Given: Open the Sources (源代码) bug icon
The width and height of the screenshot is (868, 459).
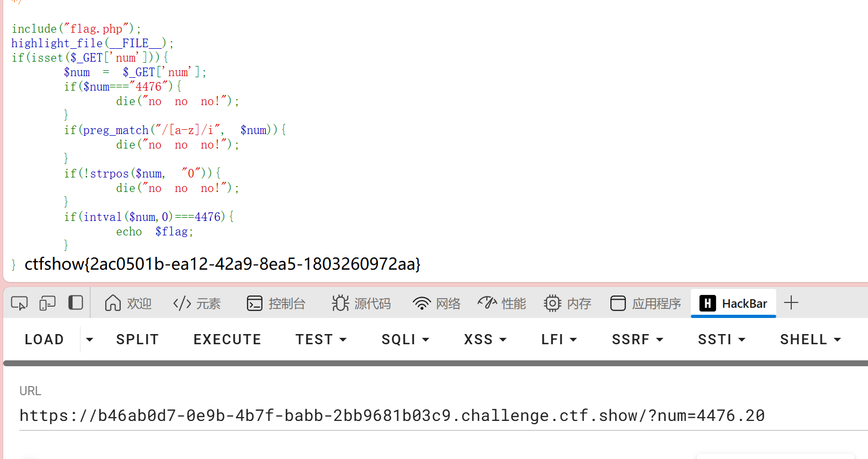Looking at the screenshot, I should point(340,303).
